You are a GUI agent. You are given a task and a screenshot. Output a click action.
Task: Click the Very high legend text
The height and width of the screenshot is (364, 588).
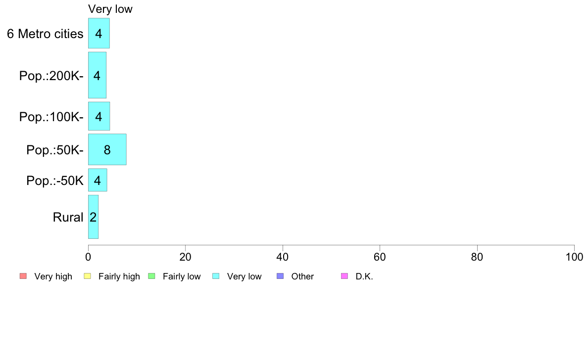coord(53,276)
